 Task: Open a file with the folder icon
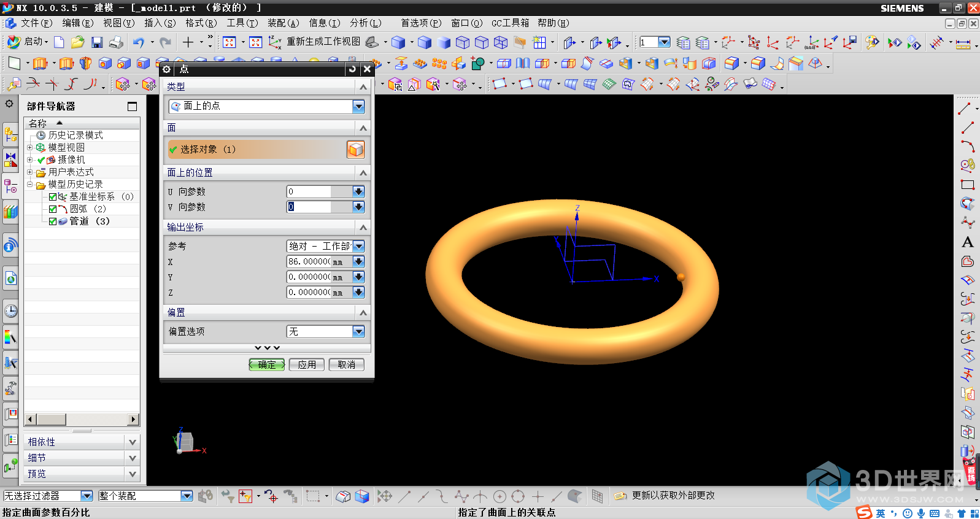tap(77, 42)
